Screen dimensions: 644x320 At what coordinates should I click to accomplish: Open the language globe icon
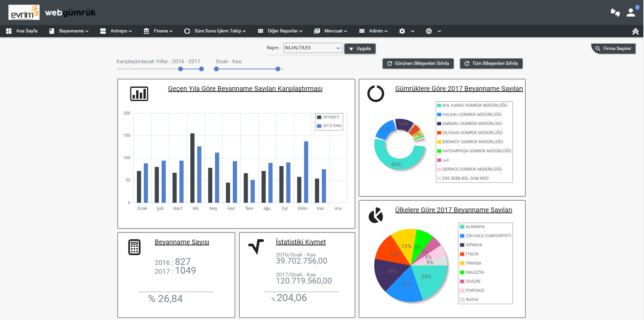coord(429,31)
